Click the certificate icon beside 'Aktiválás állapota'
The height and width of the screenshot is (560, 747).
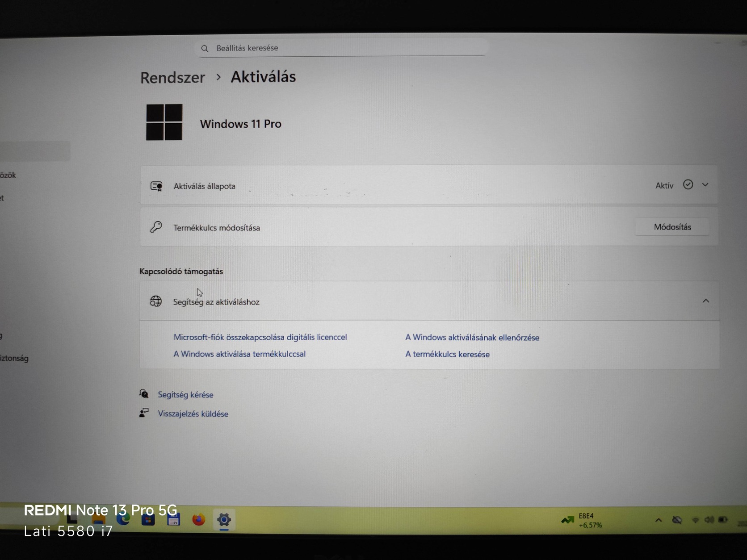pos(156,186)
